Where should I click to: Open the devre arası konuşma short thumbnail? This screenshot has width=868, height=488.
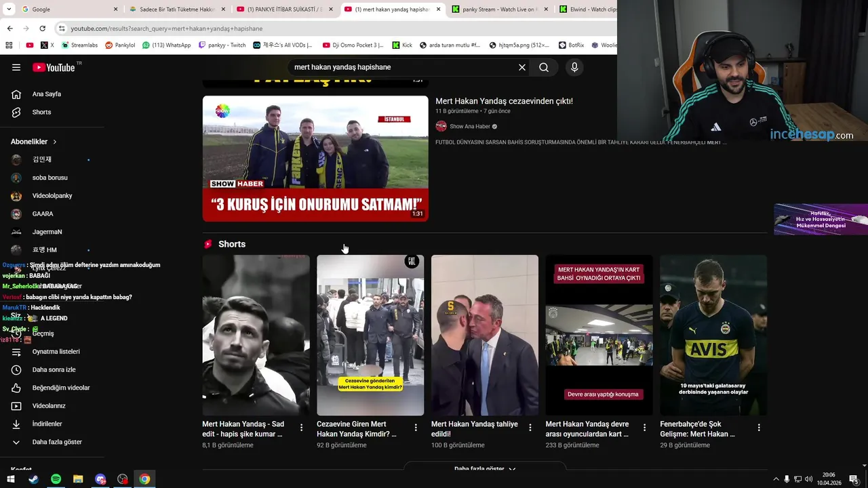coord(599,335)
